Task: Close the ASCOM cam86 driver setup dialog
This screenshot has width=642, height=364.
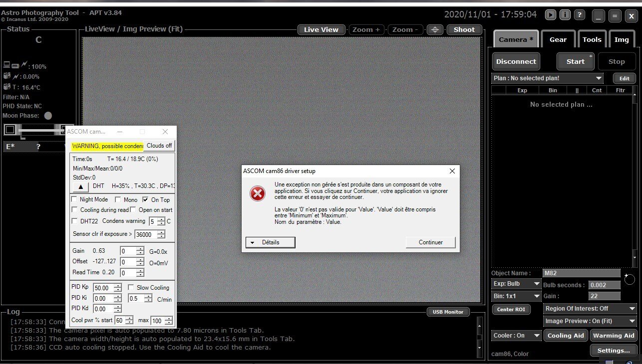Action: tap(452, 171)
